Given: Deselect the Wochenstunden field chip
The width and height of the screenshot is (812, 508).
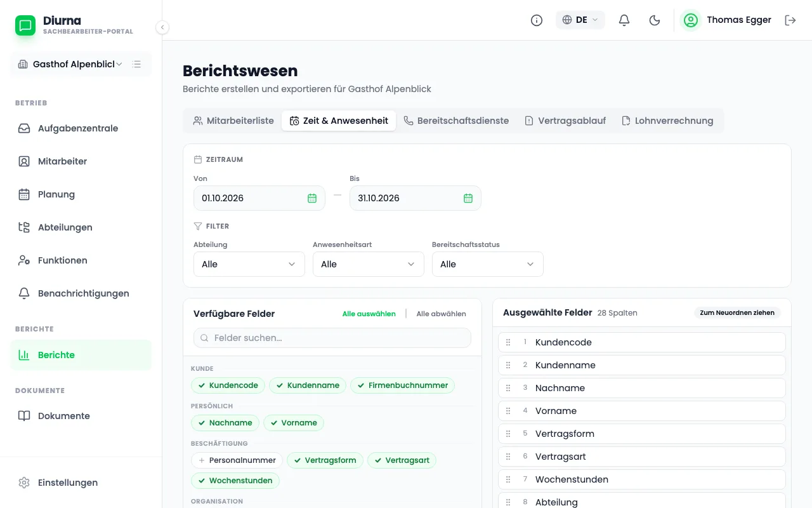Looking at the screenshot, I should coord(235,481).
